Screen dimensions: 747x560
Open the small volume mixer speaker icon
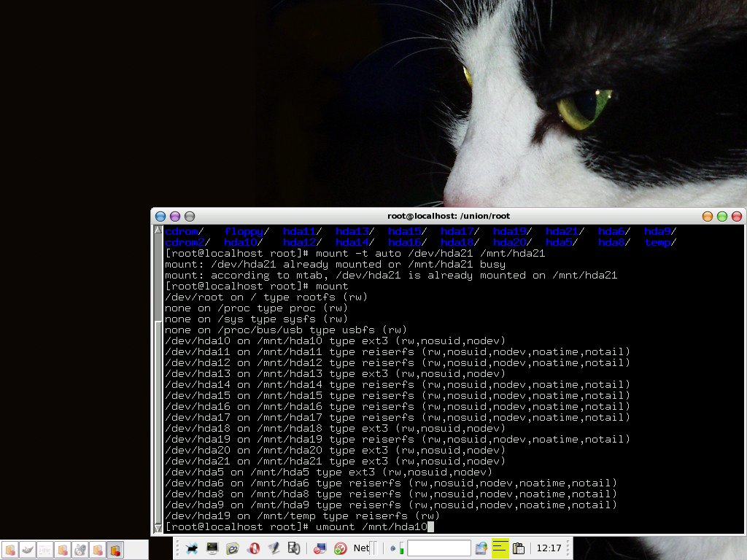click(393, 548)
